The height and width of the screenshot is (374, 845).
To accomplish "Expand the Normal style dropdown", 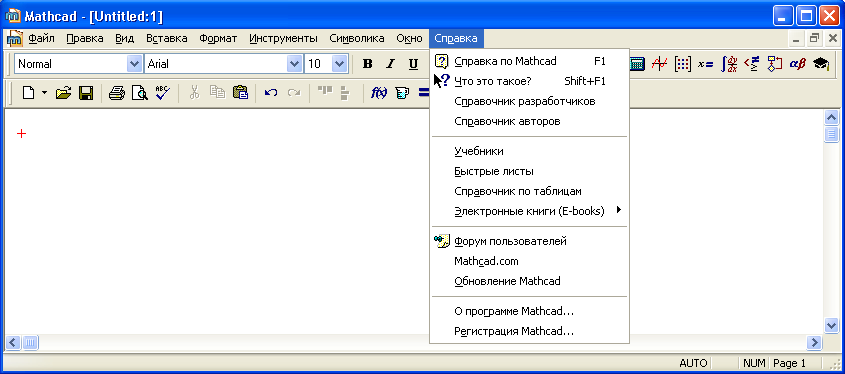I will click(x=134, y=64).
